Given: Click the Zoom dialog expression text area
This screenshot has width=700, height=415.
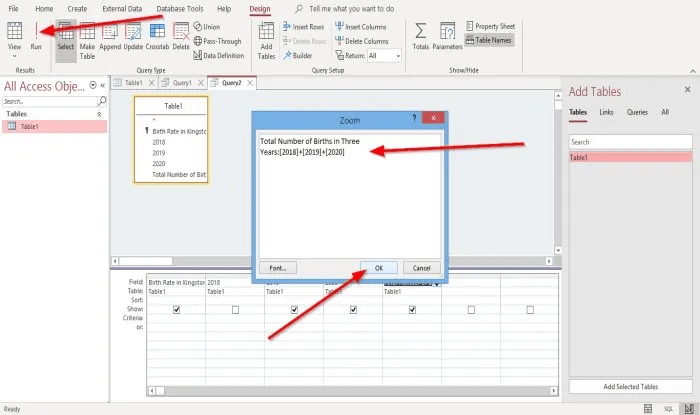Looking at the screenshot, I should point(350,195).
